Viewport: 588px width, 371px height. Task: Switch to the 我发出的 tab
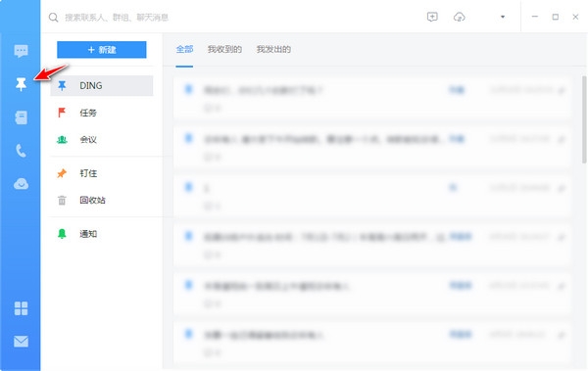(x=273, y=49)
